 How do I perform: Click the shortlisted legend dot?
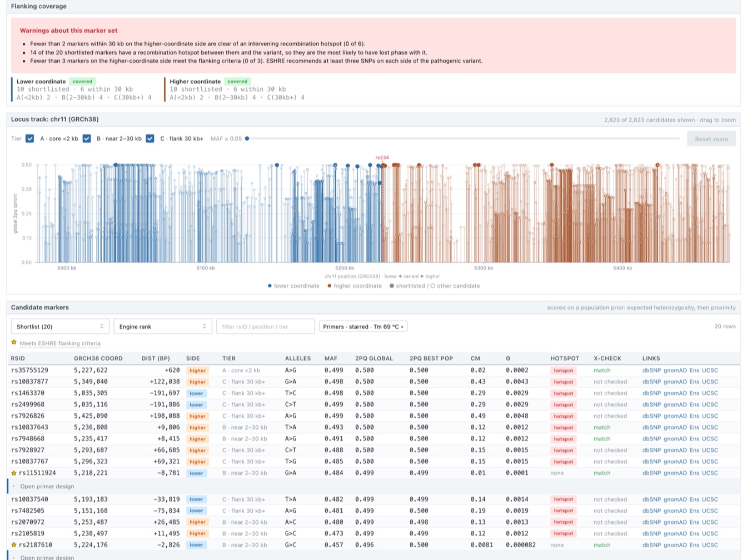pos(392,286)
